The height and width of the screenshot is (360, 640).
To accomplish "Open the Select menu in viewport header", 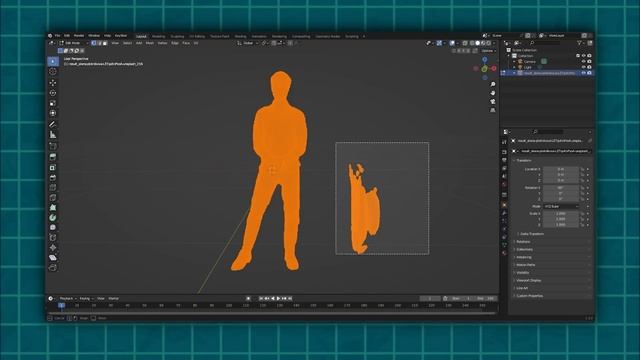I will (127, 43).
